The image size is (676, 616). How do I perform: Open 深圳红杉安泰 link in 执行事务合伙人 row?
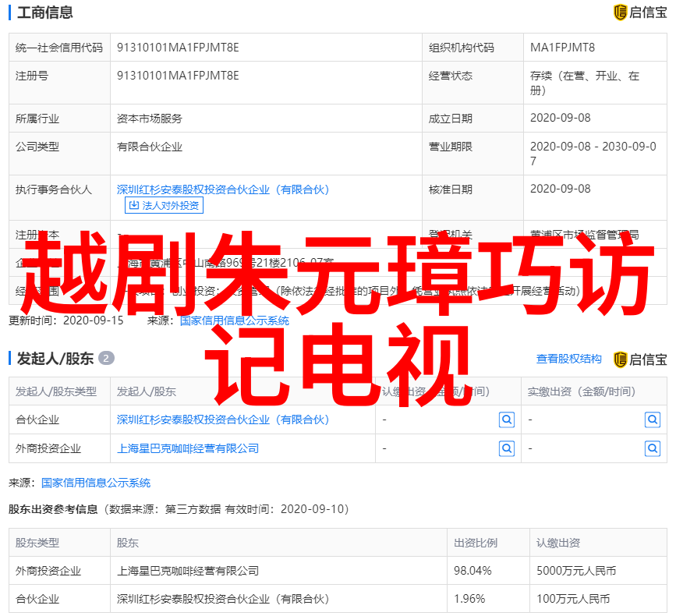point(223,189)
